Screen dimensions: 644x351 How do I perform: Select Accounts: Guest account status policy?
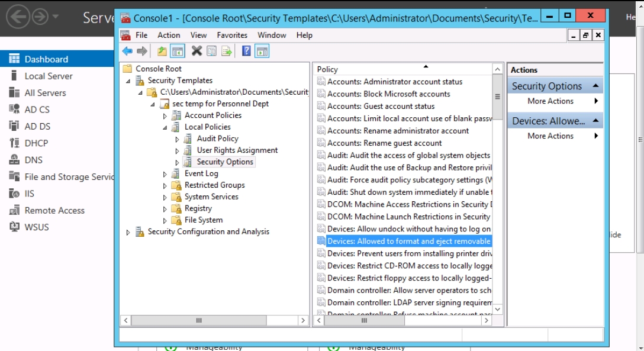pos(381,107)
